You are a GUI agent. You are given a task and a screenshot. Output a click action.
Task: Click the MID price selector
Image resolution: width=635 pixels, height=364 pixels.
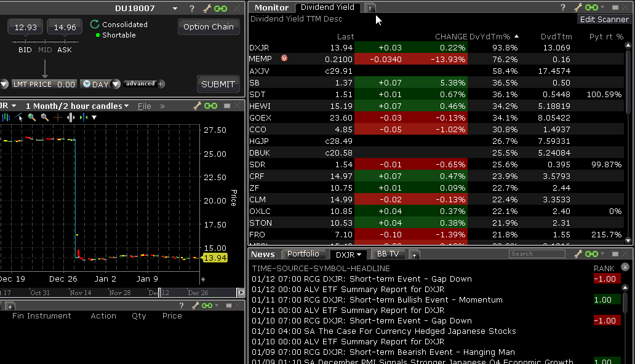click(45, 50)
